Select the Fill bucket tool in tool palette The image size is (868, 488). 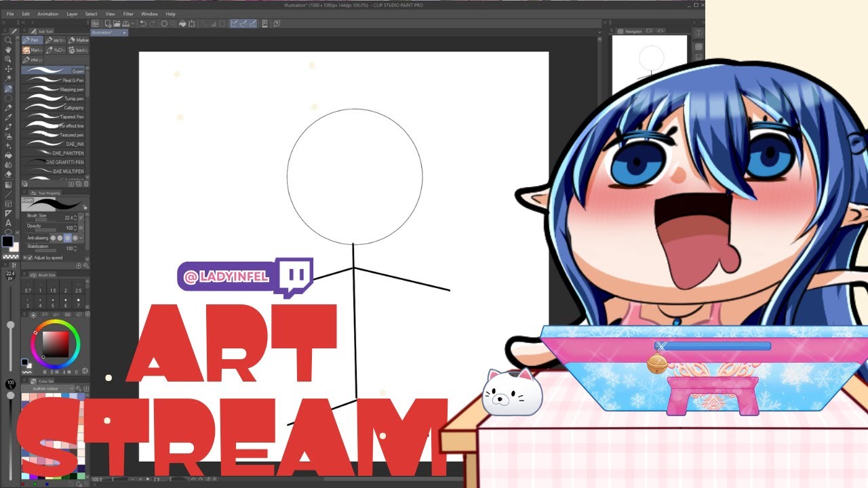[8, 155]
